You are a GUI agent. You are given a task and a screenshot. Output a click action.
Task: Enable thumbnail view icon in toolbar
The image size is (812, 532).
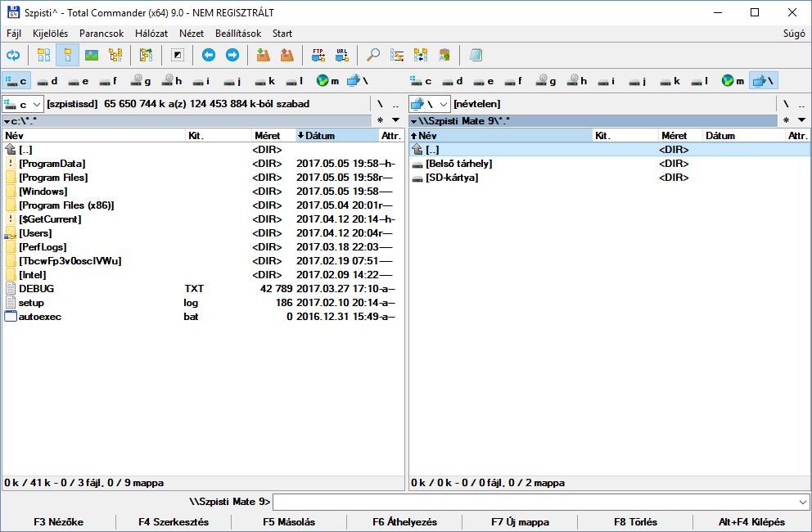pyautogui.click(x=92, y=55)
